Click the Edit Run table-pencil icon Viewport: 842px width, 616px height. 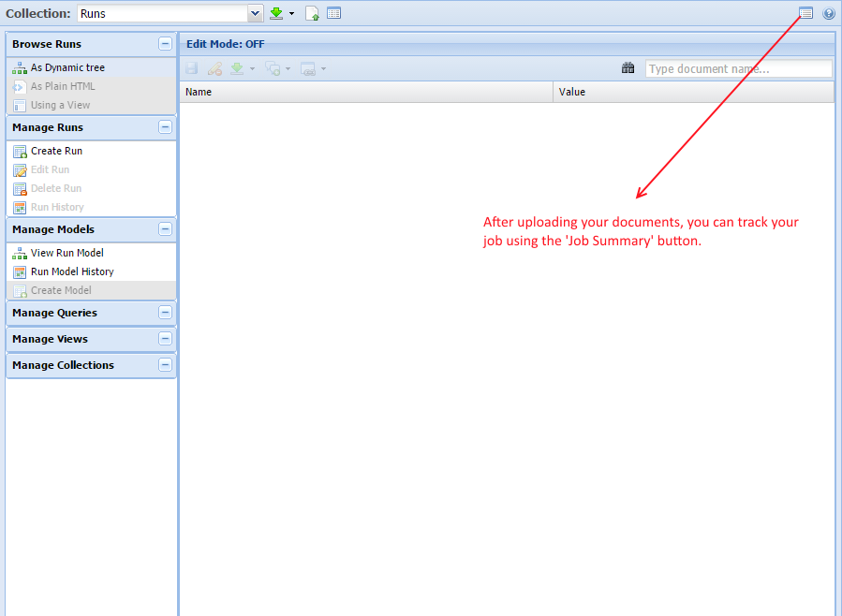[x=20, y=170]
